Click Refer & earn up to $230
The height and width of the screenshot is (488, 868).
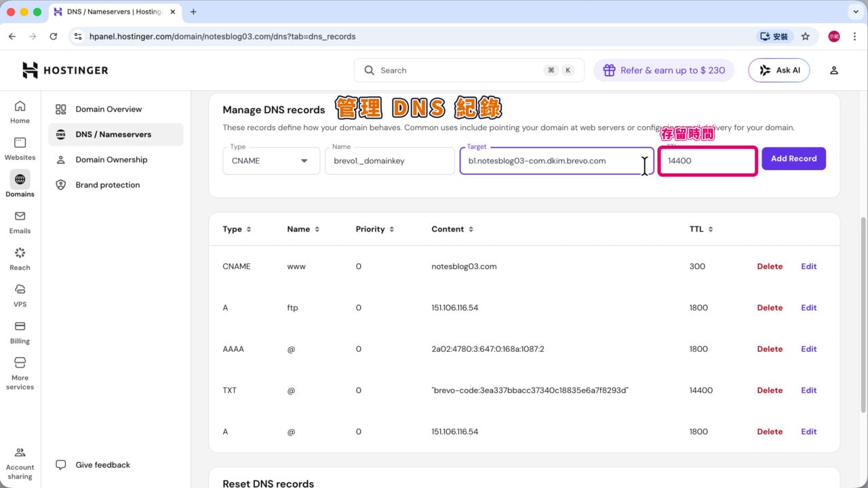(x=664, y=70)
